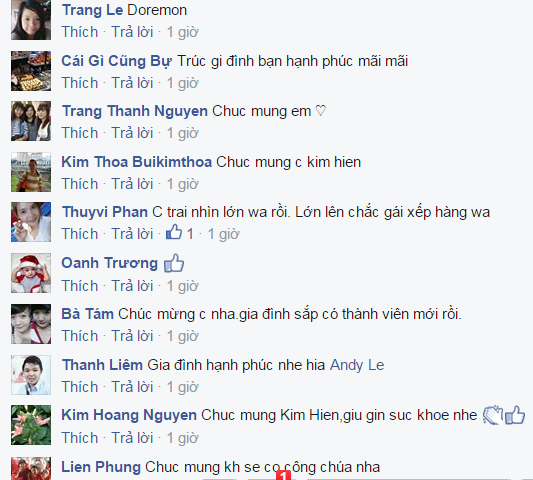Open Cái Gì Cũng Bự's avatar thumbnail

click(x=31, y=71)
